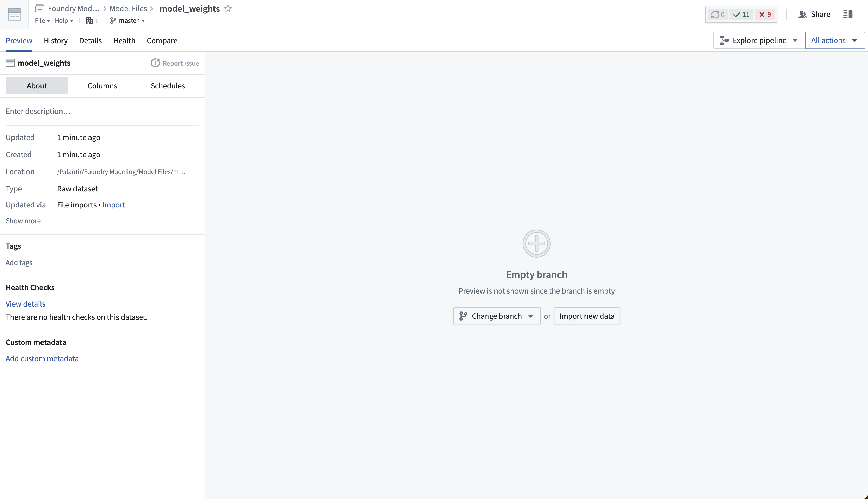
Task: Click the successful checks count 11
Action: tap(741, 15)
